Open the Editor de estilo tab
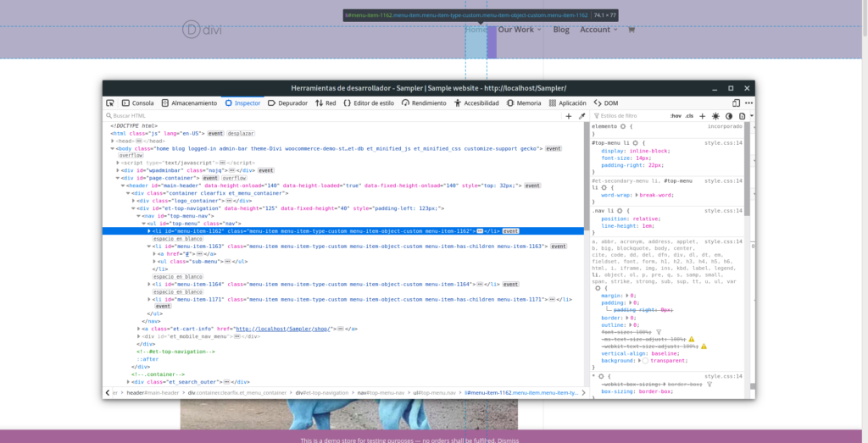The image size is (868, 443). coord(369,102)
